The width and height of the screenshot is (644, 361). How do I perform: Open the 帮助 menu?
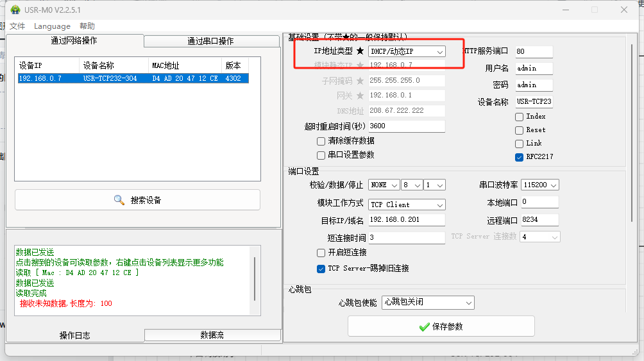coord(87,26)
